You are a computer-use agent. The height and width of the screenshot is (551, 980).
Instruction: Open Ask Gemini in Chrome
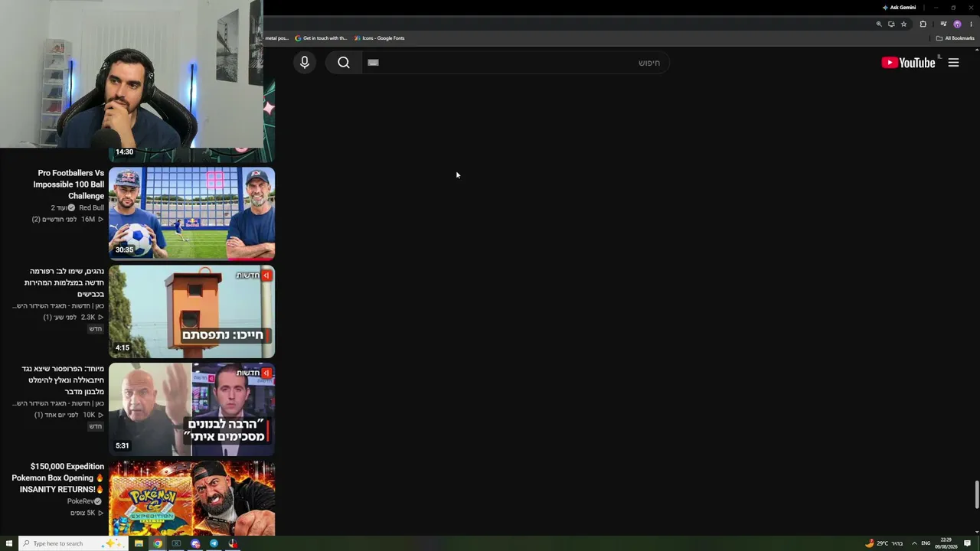coord(899,8)
